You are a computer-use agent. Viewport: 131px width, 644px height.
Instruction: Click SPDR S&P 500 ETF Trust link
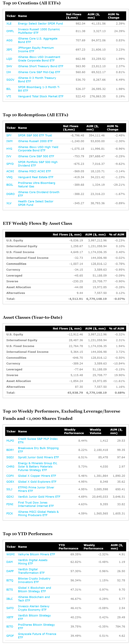pyautogui.click(x=35, y=135)
